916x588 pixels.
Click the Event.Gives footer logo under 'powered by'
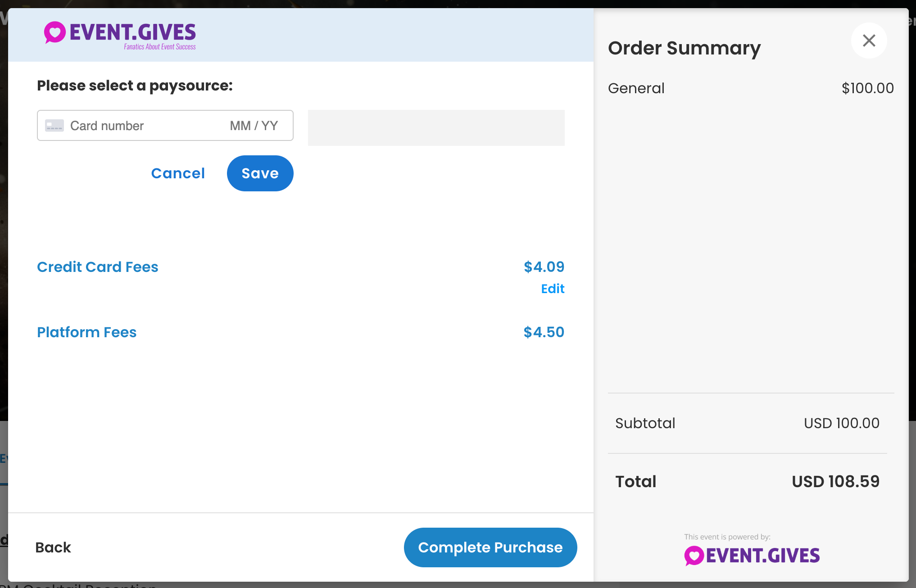click(x=752, y=556)
